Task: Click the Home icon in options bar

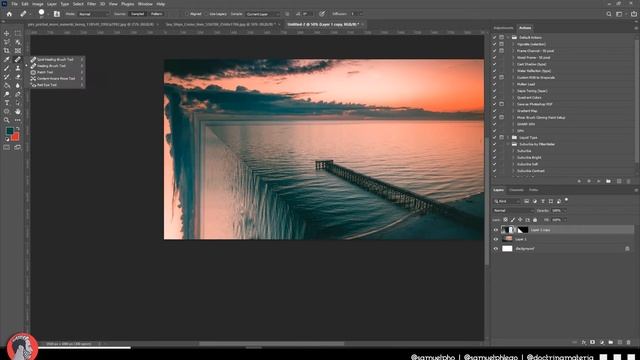Action: [x=9, y=14]
